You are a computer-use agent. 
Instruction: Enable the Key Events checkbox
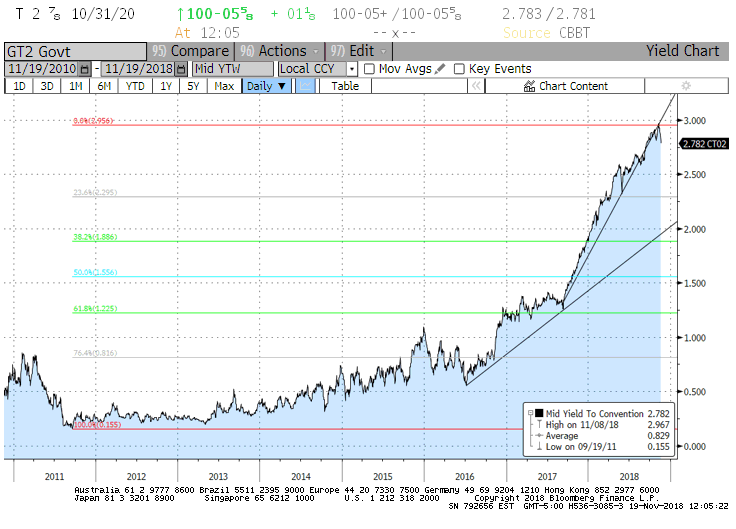tap(459, 69)
